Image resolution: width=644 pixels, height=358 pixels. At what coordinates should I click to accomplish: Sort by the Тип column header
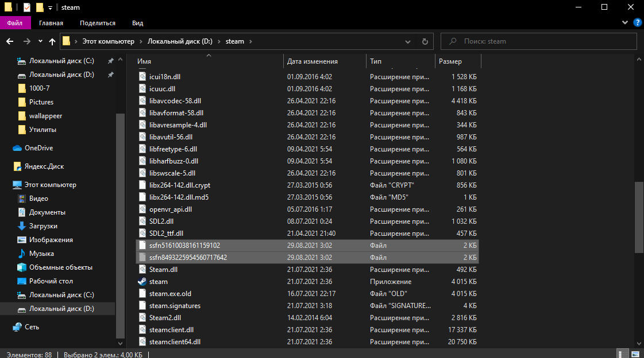400,61
